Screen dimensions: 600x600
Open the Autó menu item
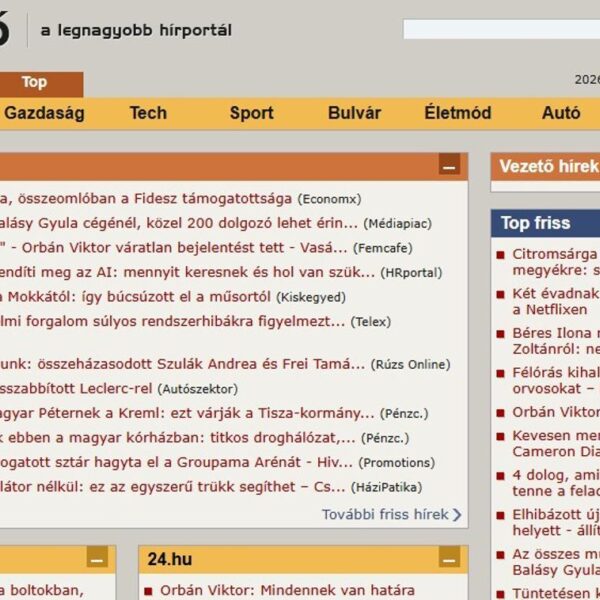pyautogui.click(x=561, y=113)
